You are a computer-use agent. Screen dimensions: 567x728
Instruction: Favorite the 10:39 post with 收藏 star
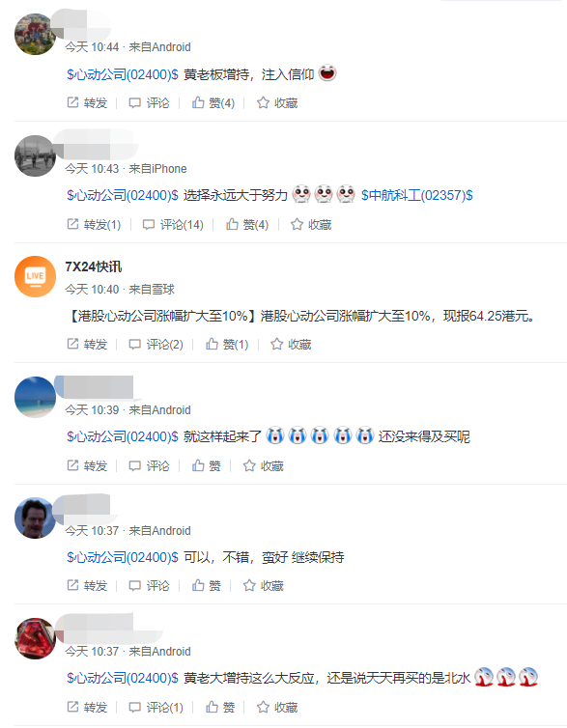[264, 465]
